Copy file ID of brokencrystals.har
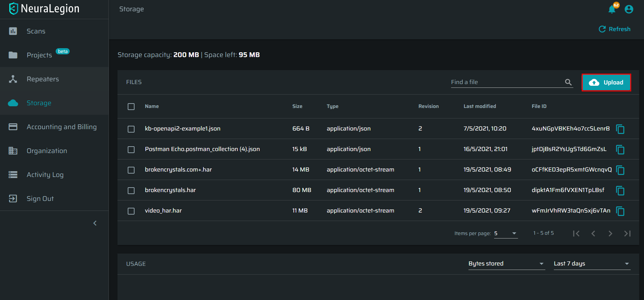This screenshot has height=300, width=644. pyautogui.click(x=620, y=191)
